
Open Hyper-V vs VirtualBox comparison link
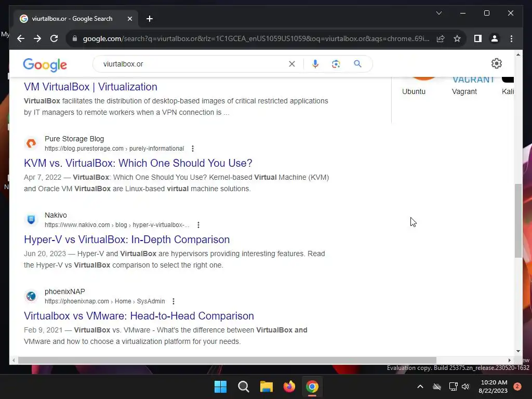tap(127, 240)
